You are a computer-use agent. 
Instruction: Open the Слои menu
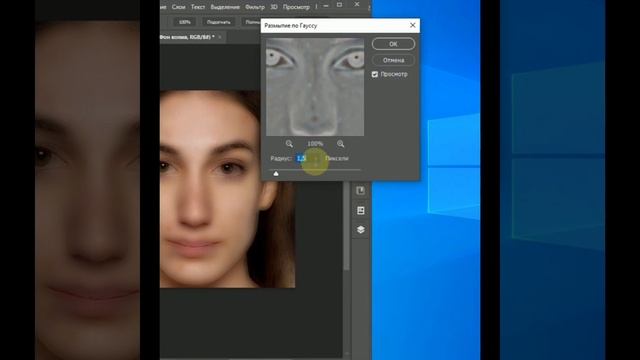pyautogui.click(x=178, y=7)
